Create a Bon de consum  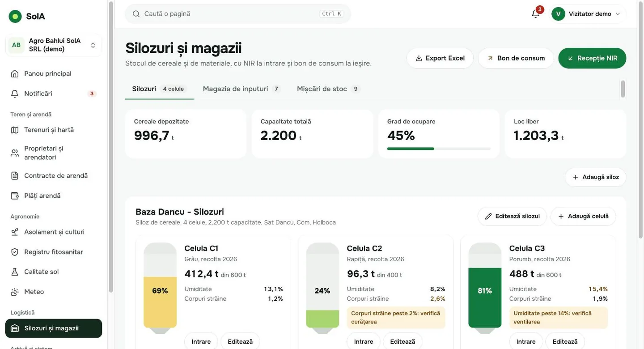coord(516,58)
